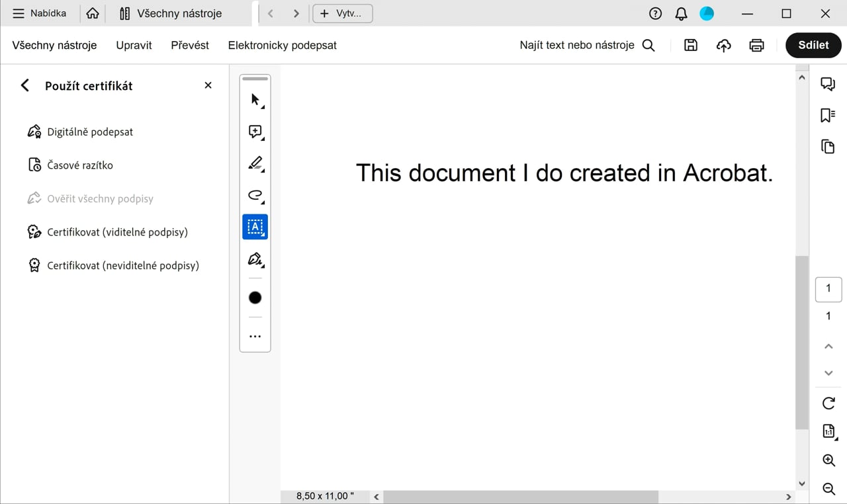Rotate the view with the rotate icon
The width and height of the screenshot is (847, 504).
pos(828,403)
